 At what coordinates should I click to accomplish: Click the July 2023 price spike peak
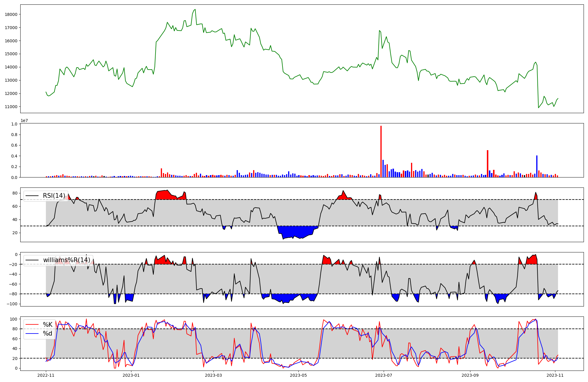click(380, 31)
